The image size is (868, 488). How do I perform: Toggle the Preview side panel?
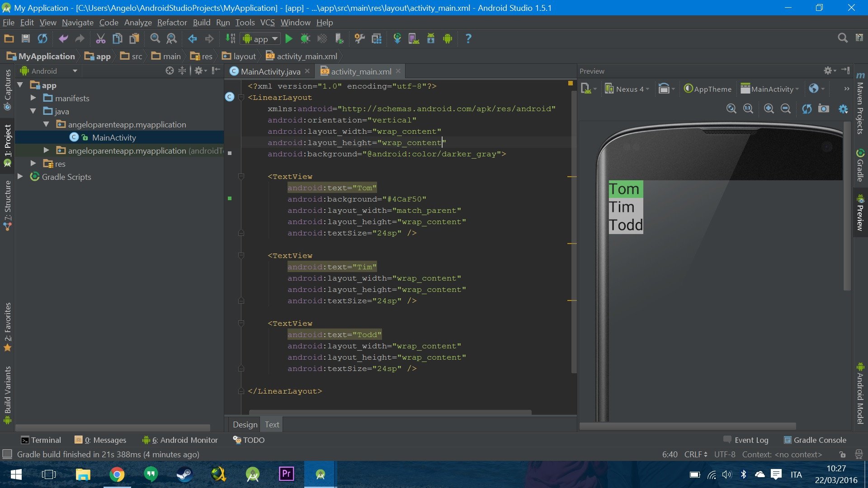click(x=860, y=212)
